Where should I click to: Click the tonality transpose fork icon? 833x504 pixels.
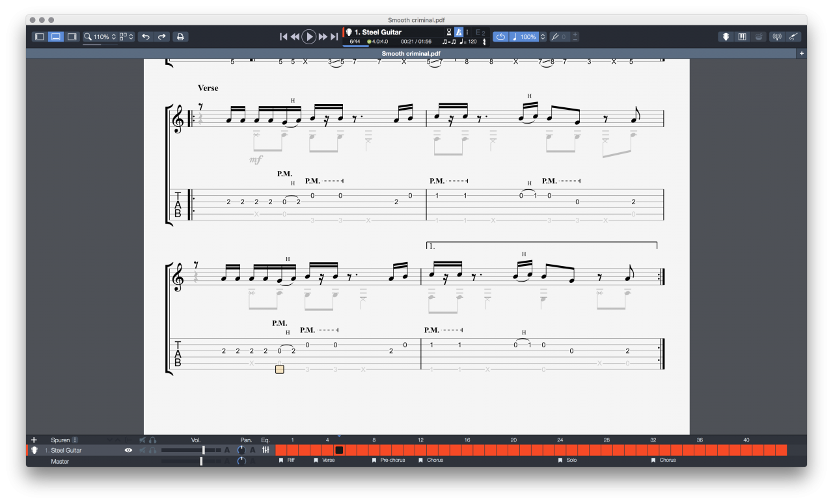(x=554, y=37)
